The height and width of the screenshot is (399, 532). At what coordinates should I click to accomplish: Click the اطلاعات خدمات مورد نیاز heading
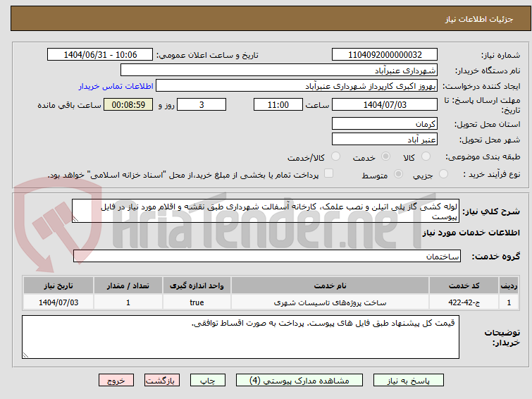click(471, 233)
